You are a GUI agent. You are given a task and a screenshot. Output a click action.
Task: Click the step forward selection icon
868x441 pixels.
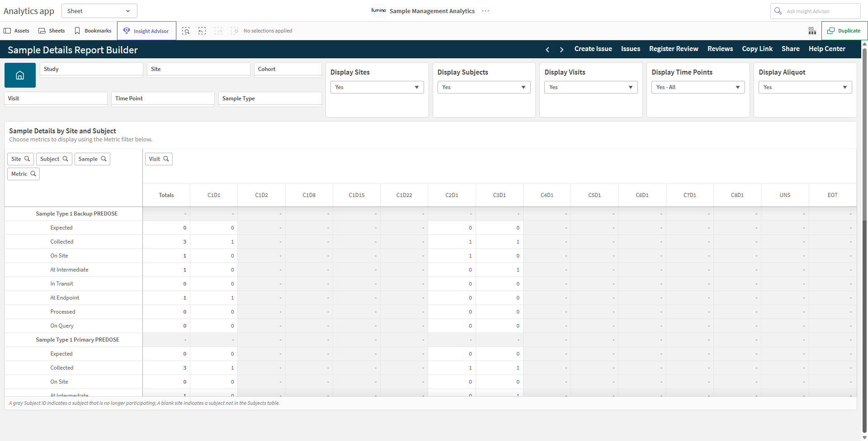point(218,31)
